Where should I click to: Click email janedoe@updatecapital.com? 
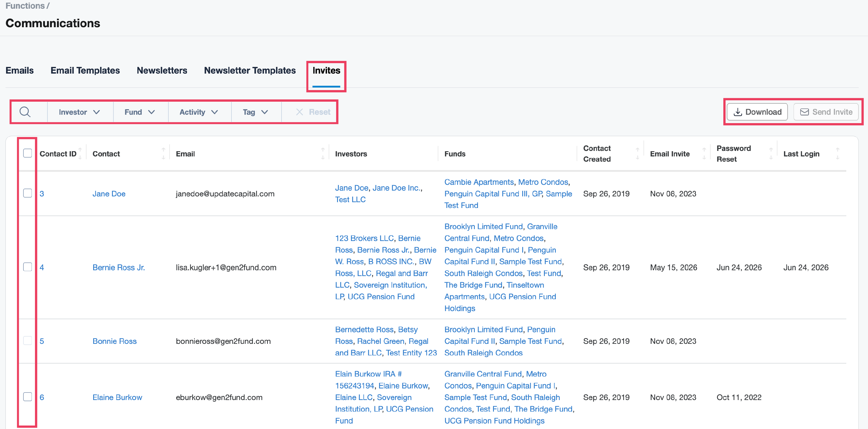coord(225,193)
